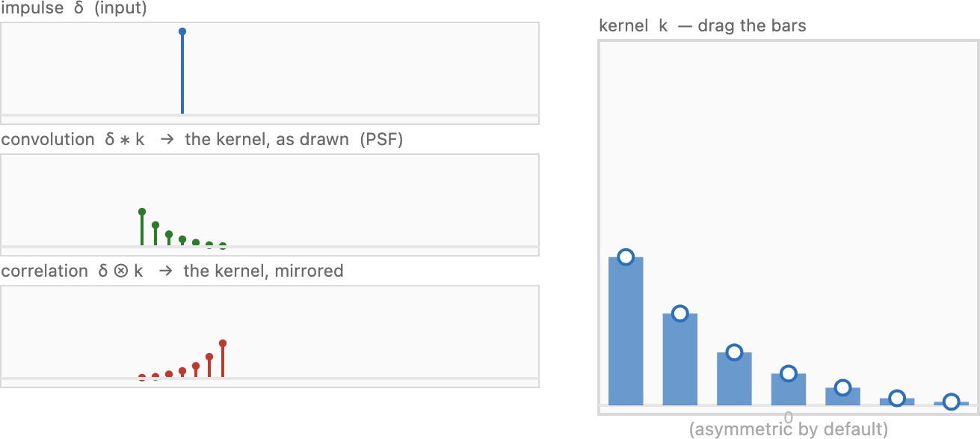Select the fifth kernel bar handle
The width and height of the screenshot is (980, 439).
[842, 387]
